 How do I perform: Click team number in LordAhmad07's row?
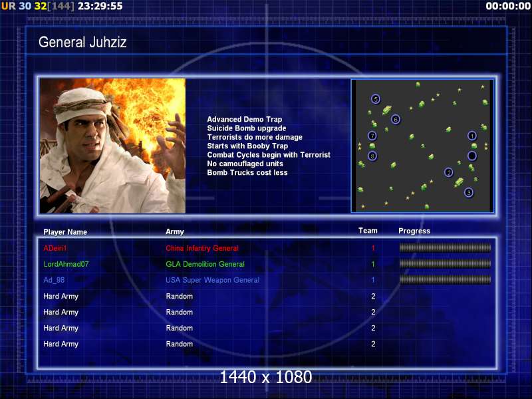click(373, 264)
